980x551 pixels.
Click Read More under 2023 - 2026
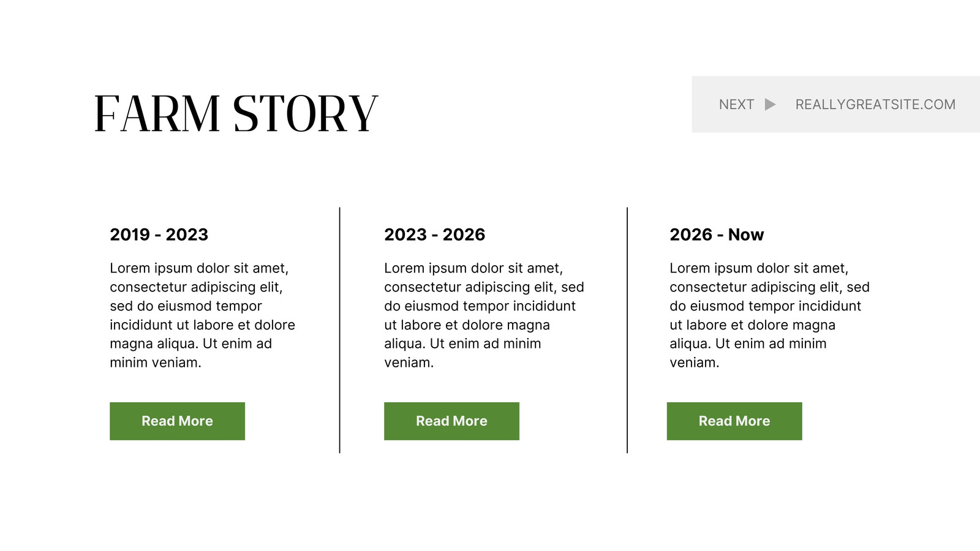451,421
